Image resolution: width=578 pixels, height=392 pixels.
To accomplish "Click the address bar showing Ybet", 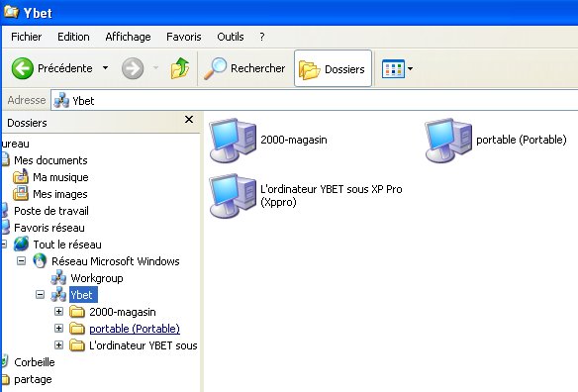I will (315, 100).
